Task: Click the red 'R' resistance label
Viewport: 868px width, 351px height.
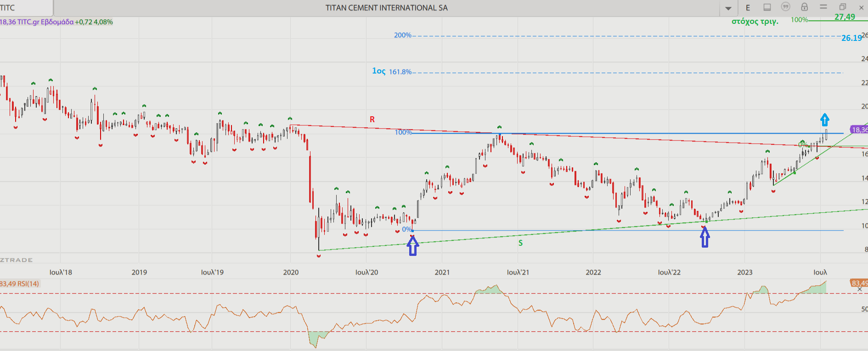Action: tap(372, 119)
